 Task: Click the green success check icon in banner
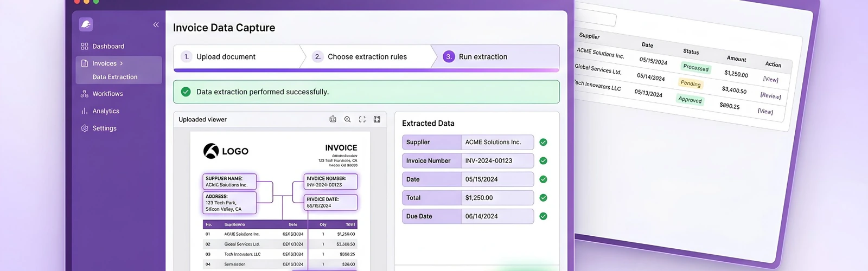(x=186, y=92)
